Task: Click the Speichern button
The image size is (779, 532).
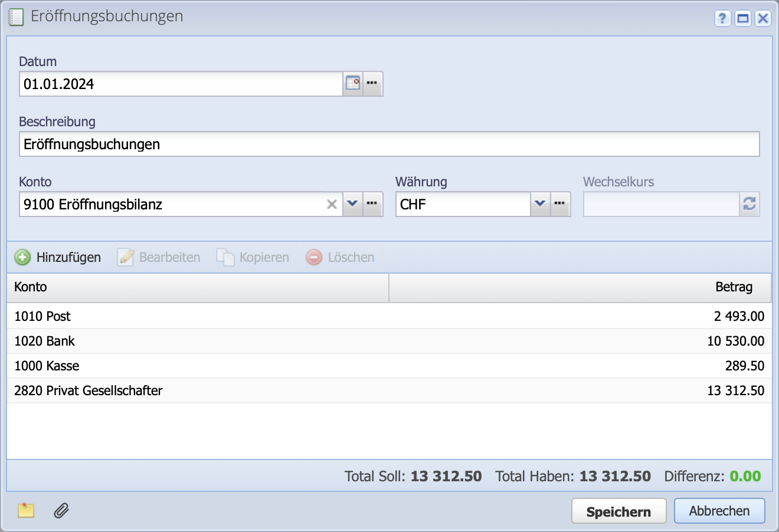Action: 618,510
